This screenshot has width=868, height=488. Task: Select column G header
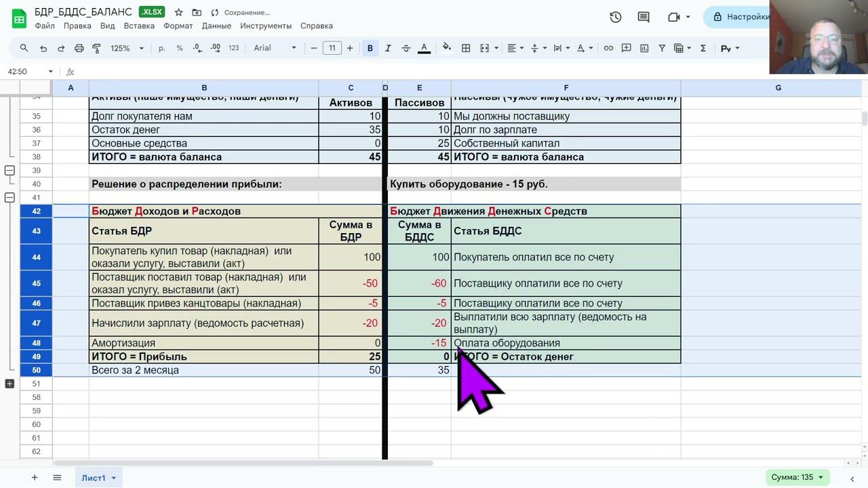pos(778,87)
